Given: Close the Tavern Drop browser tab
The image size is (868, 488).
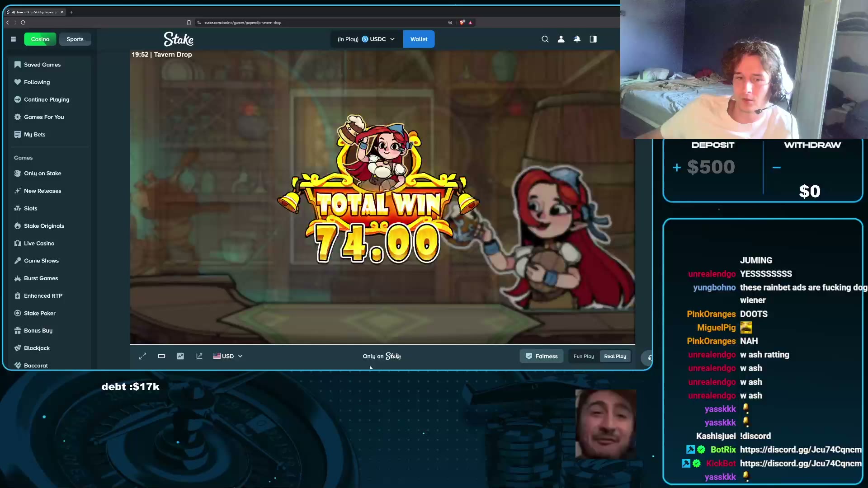Looking at the screenshot, I should (62, 12).
